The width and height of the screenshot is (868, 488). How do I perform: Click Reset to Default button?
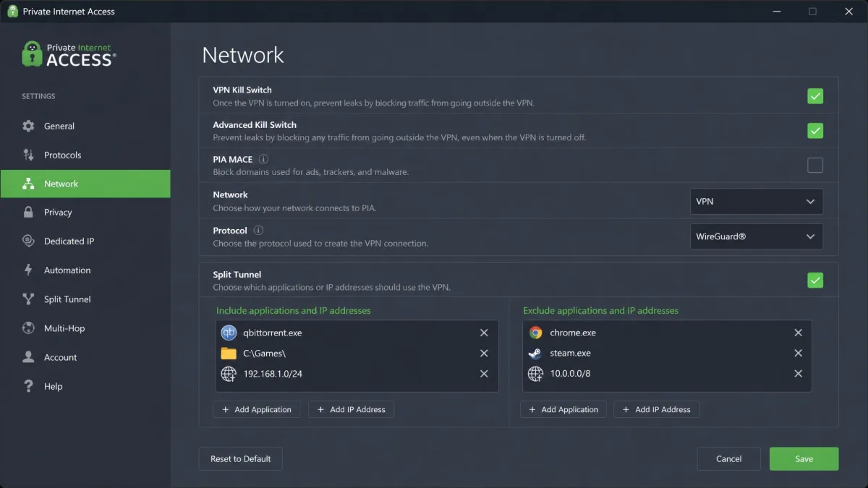click(x=240, y=458)
